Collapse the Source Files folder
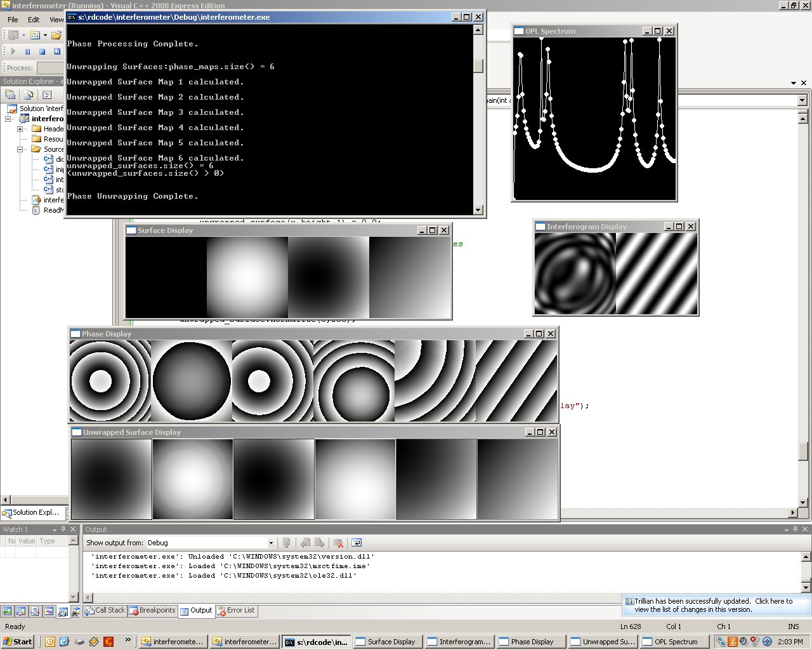This screenshot has width=812, height=650. tap(20, 149)
